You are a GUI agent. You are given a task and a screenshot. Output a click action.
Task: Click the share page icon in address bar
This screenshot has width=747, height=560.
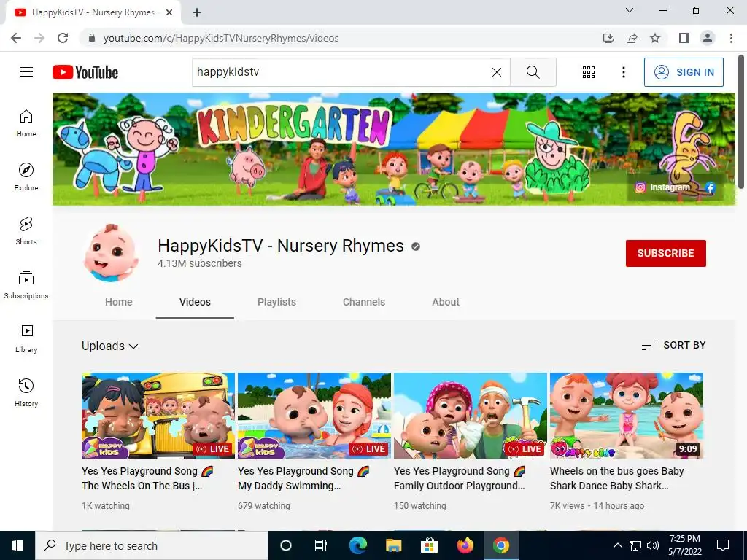pos(632,38)
